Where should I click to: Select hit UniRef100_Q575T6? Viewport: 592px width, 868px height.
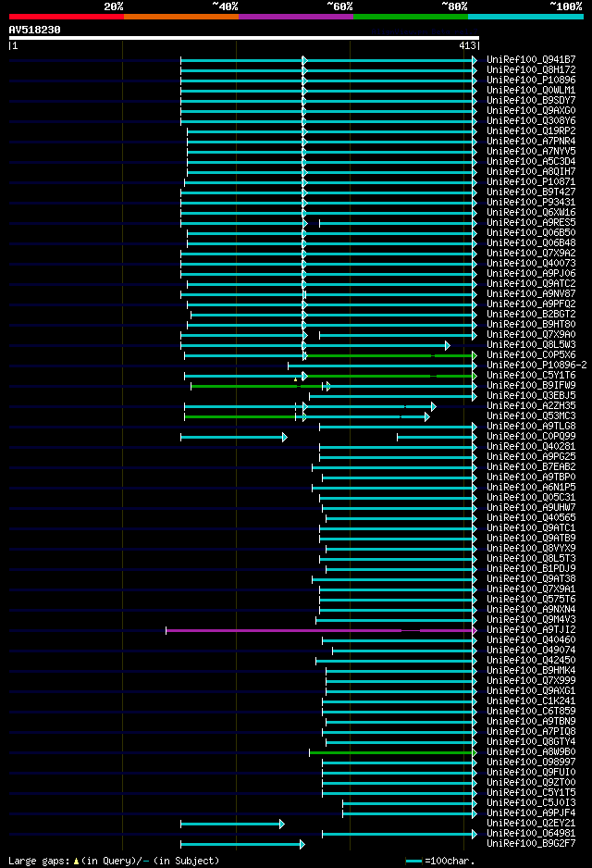point(531,599)
